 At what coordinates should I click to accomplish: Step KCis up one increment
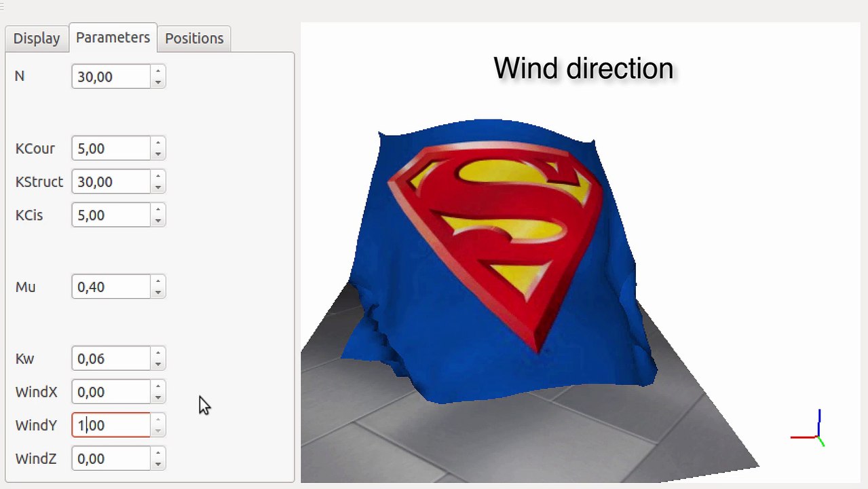[157, 209]
